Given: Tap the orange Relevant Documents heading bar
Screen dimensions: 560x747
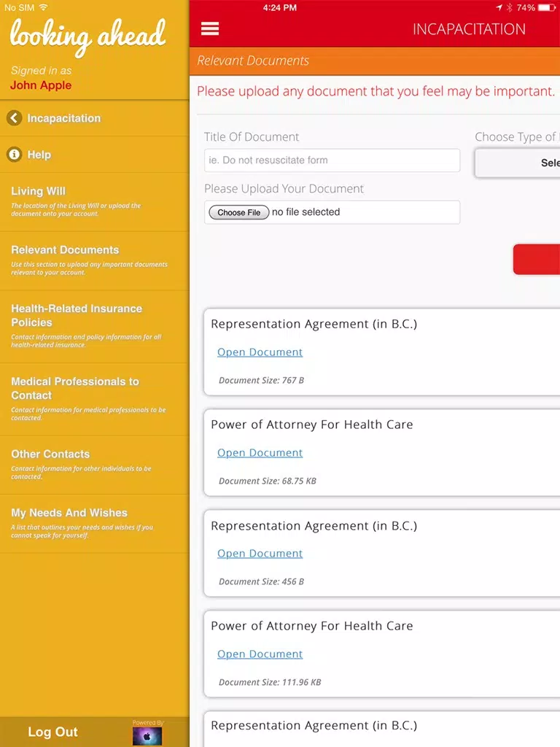Looking at the screenshot, I should [375, 61].
